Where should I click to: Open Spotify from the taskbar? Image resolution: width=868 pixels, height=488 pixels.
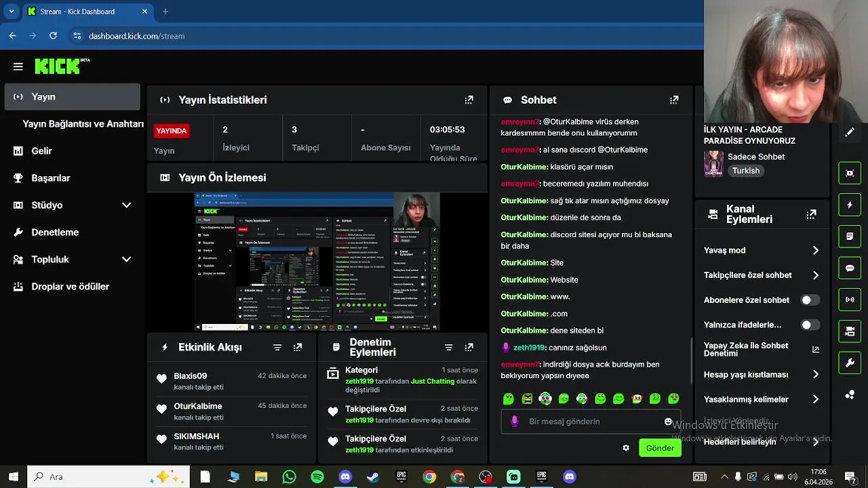tap(317, 477)
